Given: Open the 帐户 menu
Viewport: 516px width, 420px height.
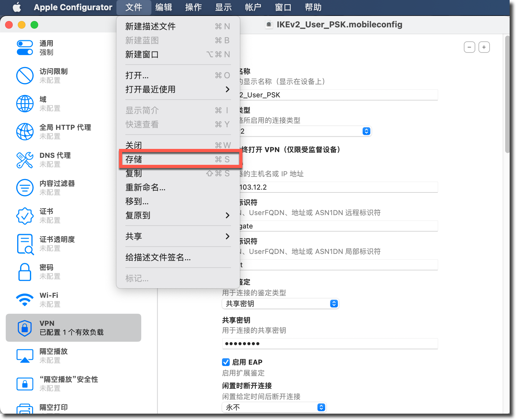Looking at the screenshot, I should coord(253,7).
